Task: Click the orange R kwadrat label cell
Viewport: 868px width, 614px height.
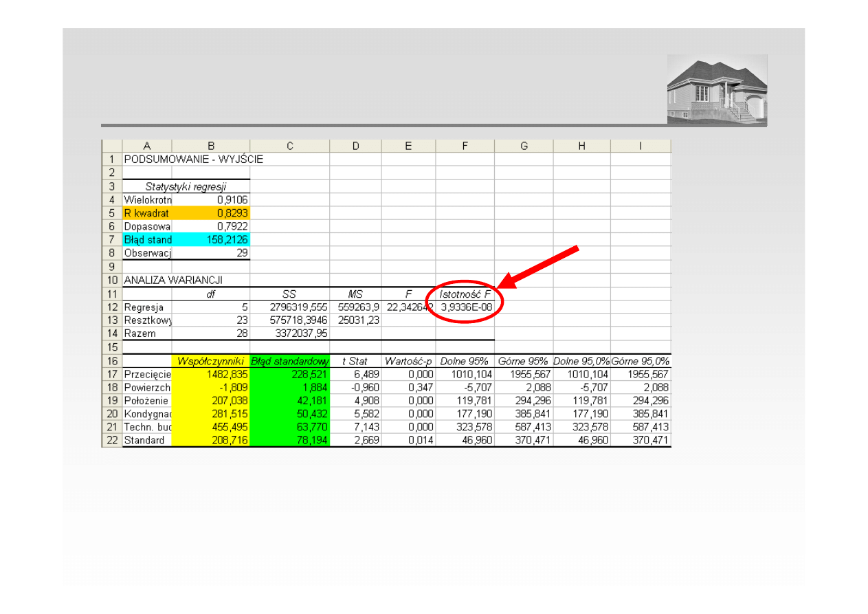Action: coord(147,213)
